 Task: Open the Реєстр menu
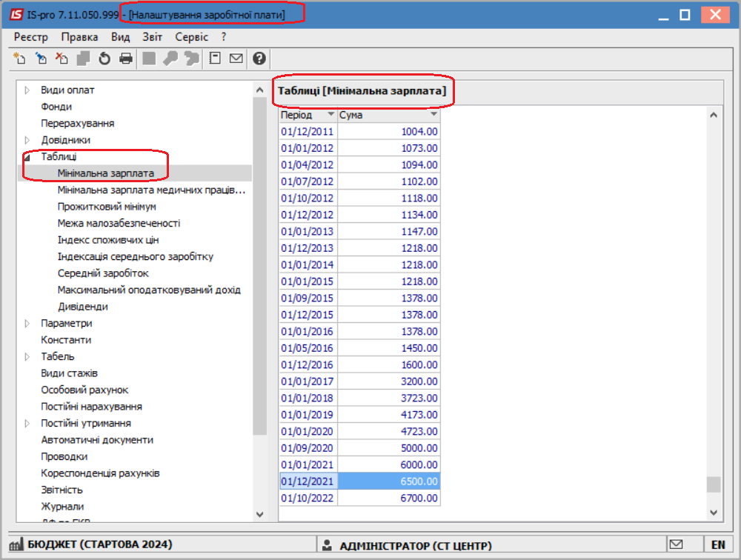(x=31, y=37)
